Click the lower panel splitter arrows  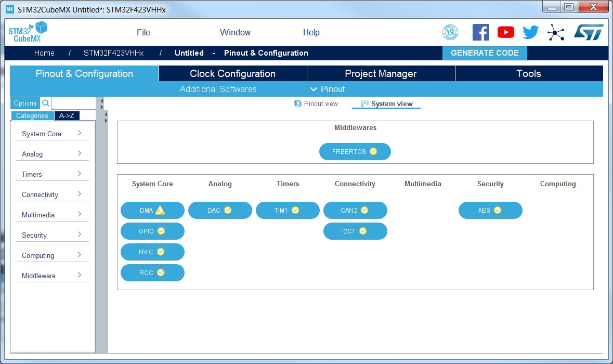point(106,118)
